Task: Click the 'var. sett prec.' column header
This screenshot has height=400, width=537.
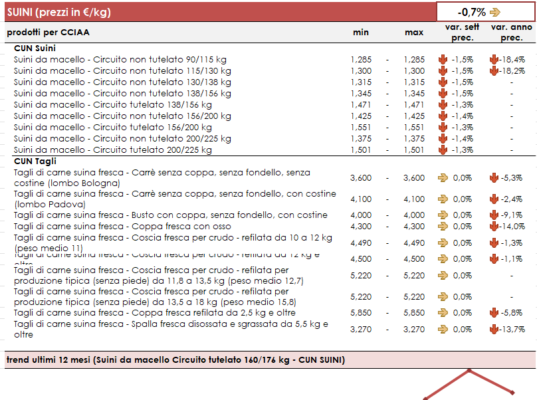Action: 462,32
